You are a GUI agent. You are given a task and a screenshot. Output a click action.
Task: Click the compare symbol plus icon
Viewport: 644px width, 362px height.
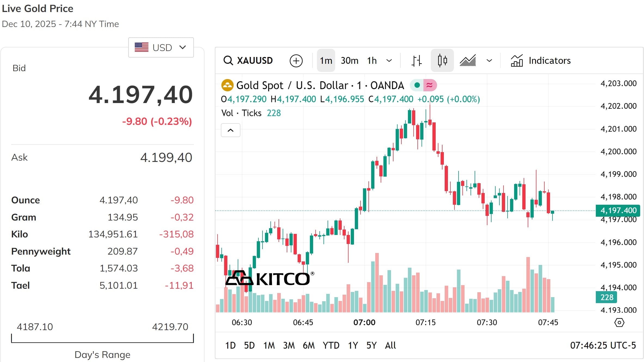[x=296, y=61]
